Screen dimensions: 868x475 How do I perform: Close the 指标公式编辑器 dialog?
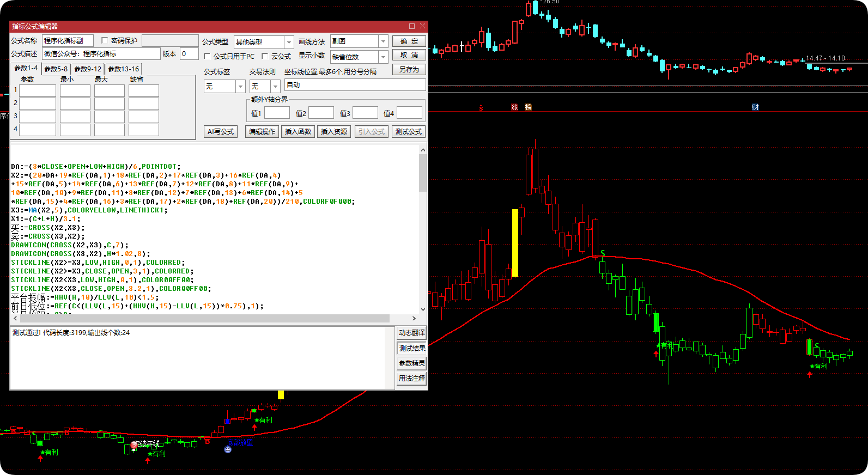pos(422,26)
